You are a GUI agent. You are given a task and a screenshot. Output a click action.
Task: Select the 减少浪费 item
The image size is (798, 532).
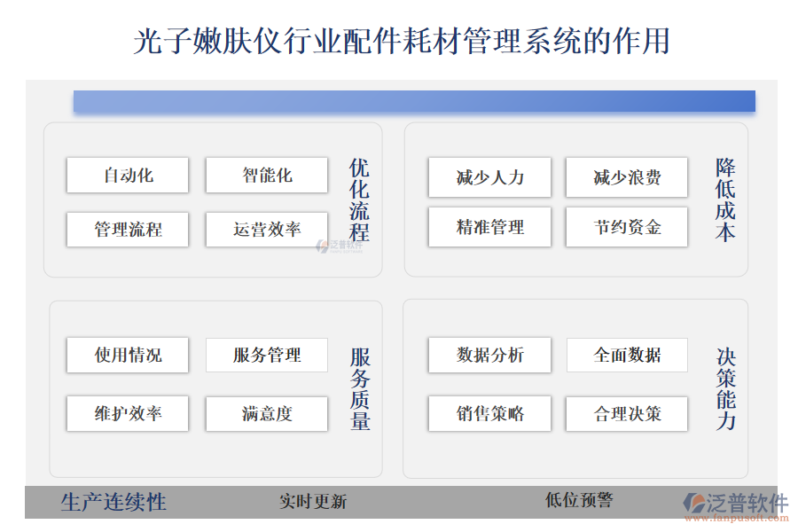pyautogui.click(x=626, y=176)
